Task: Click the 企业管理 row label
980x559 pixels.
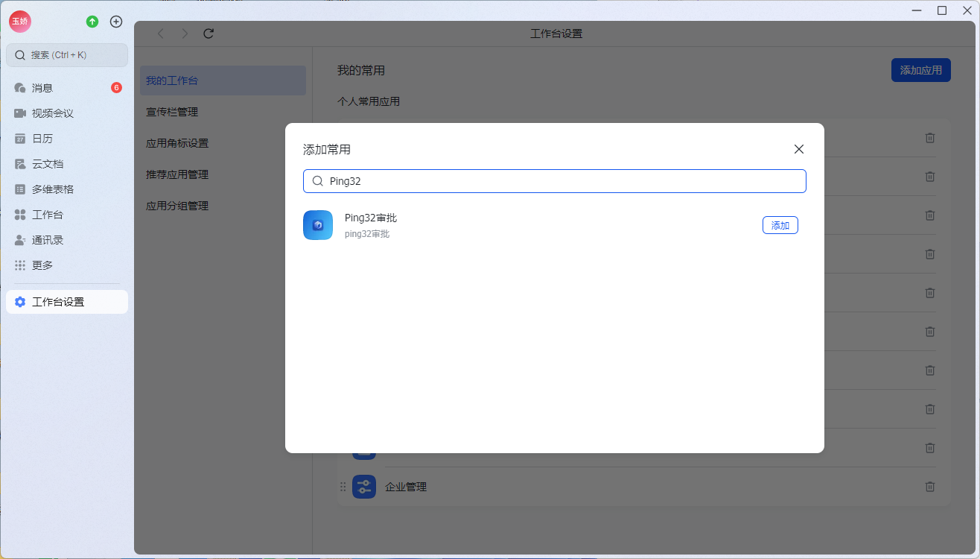Action: point(406,487)
